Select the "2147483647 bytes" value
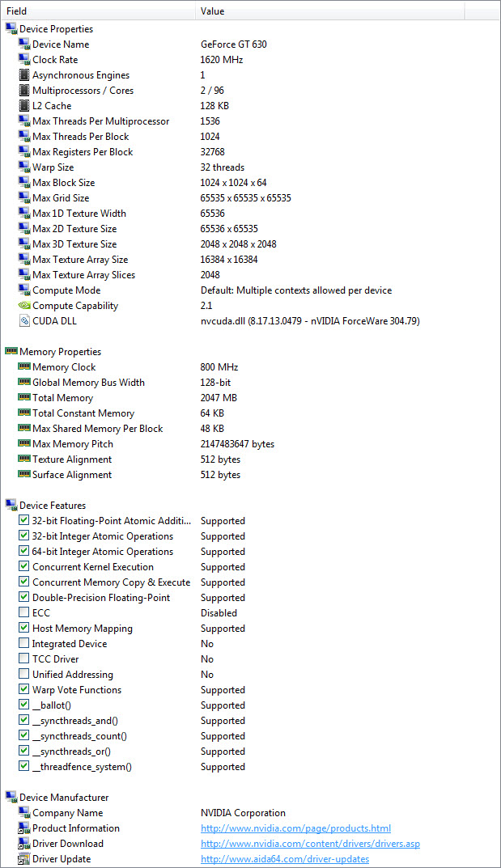501x868 pixels. (237, 444)
